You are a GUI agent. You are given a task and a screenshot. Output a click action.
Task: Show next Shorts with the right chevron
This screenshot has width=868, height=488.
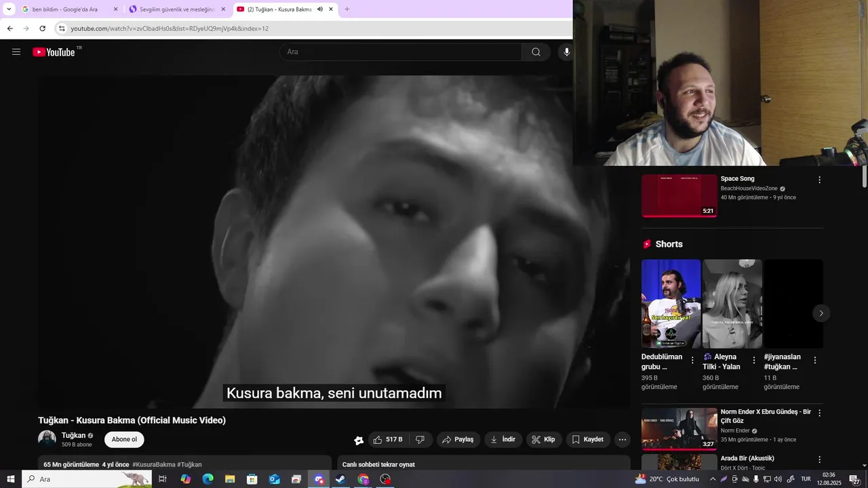(821, 313)
